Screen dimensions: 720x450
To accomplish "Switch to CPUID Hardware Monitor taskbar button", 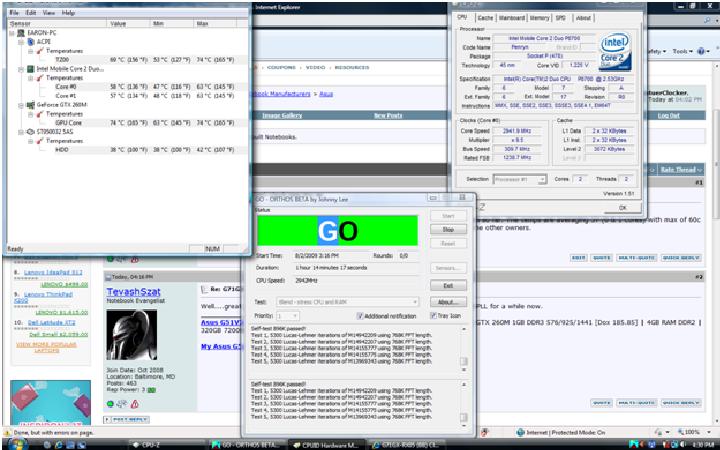I will click(x=326, y=444).
